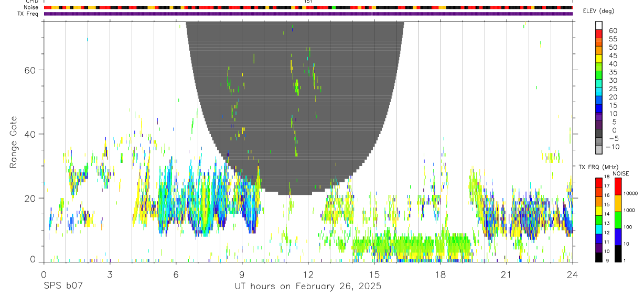Click the '35' label on ELEV color bar
This screenshot has height=297, width=644.
point(613,72)
